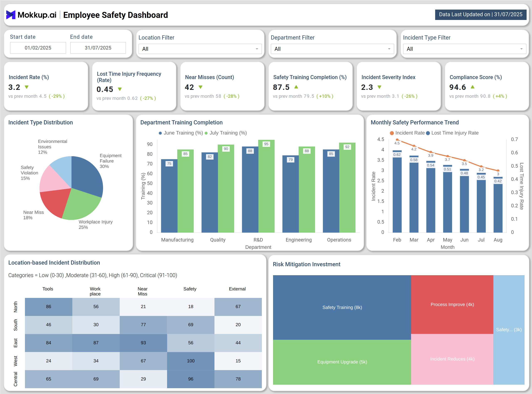532x394 pixels.
Task: Click the Department Training Completion title
Action: [181, 122]
